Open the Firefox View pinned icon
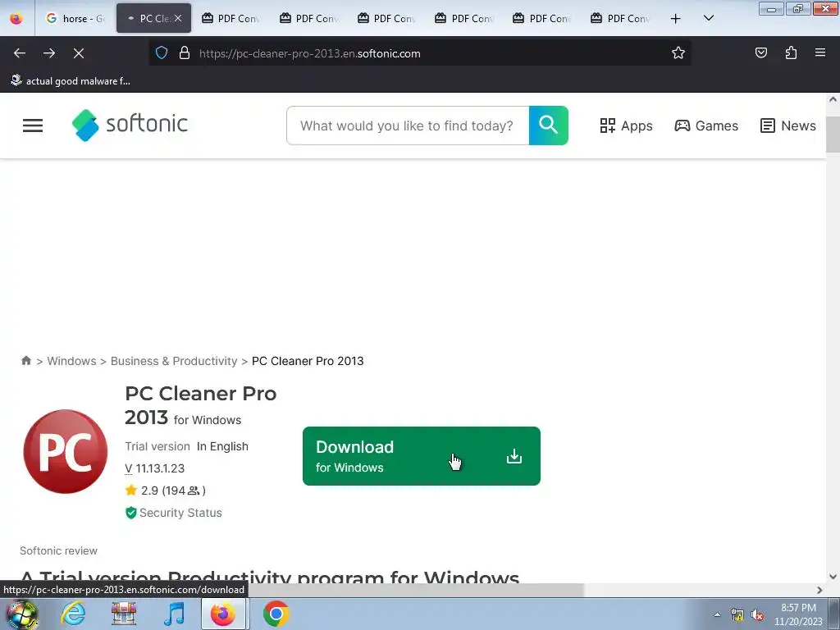Screen dimensions: 840x630 [16, 18]
